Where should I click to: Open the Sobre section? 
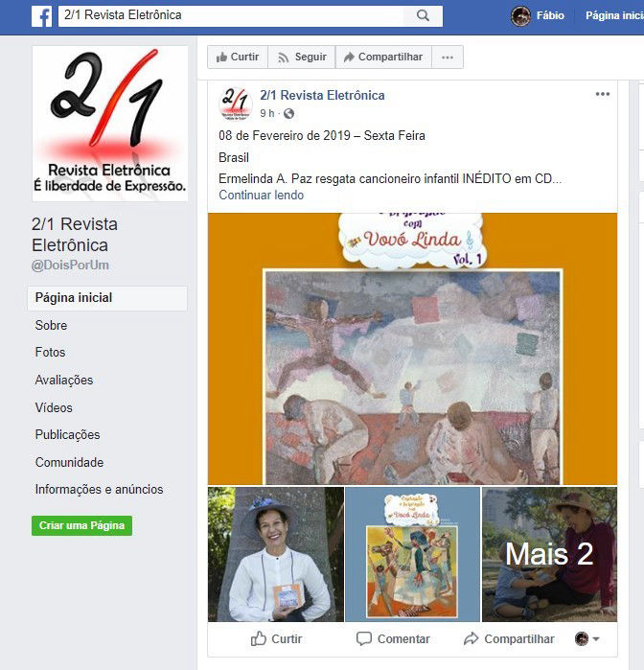52,325
